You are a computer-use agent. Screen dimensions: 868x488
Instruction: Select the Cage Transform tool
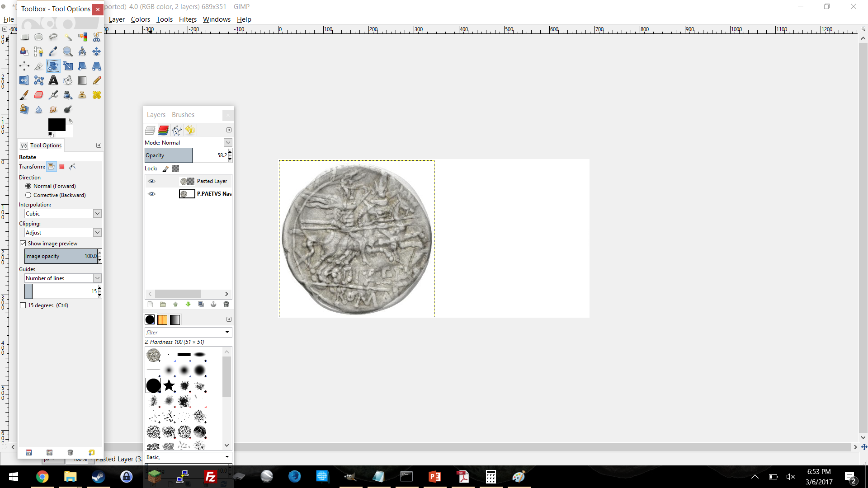39,80
